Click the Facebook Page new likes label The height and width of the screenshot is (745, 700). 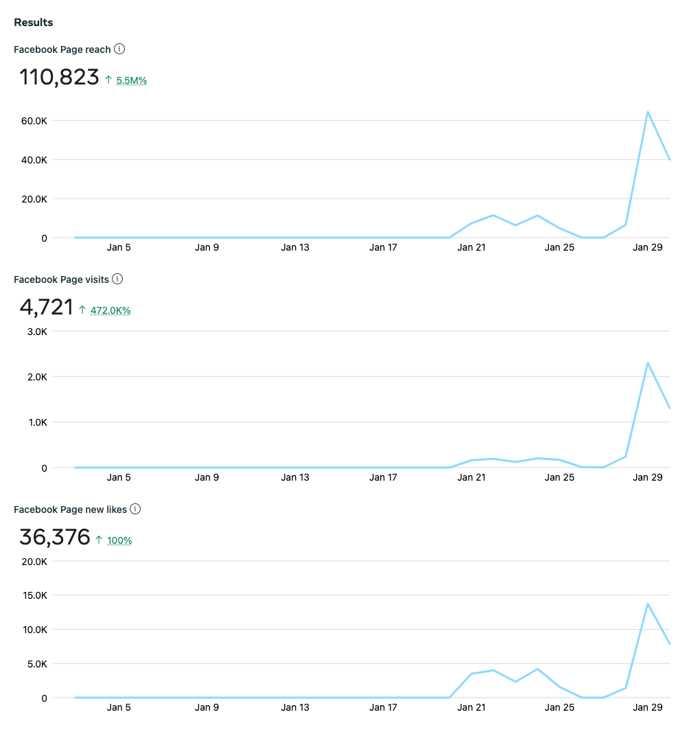click(70, 509)
